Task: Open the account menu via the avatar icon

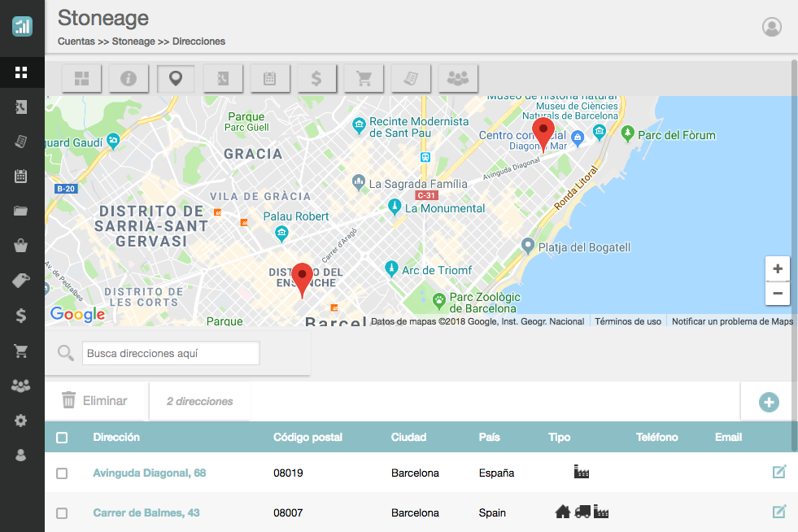Action: (x=771, y=27)
